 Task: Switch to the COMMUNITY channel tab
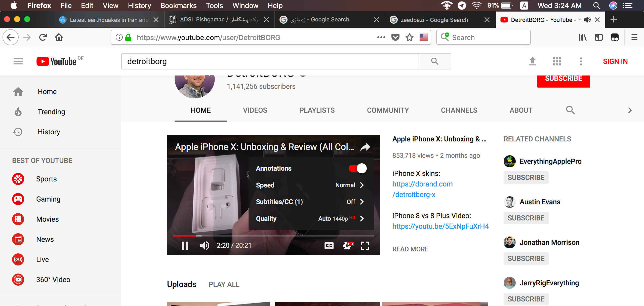point(388,110)
